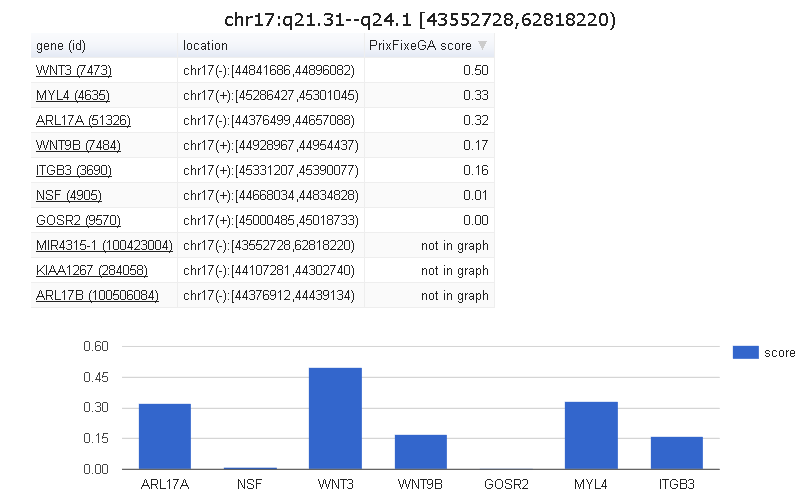Select the WNT9B chart bar
809x503 pixels.
click(421, 452)
